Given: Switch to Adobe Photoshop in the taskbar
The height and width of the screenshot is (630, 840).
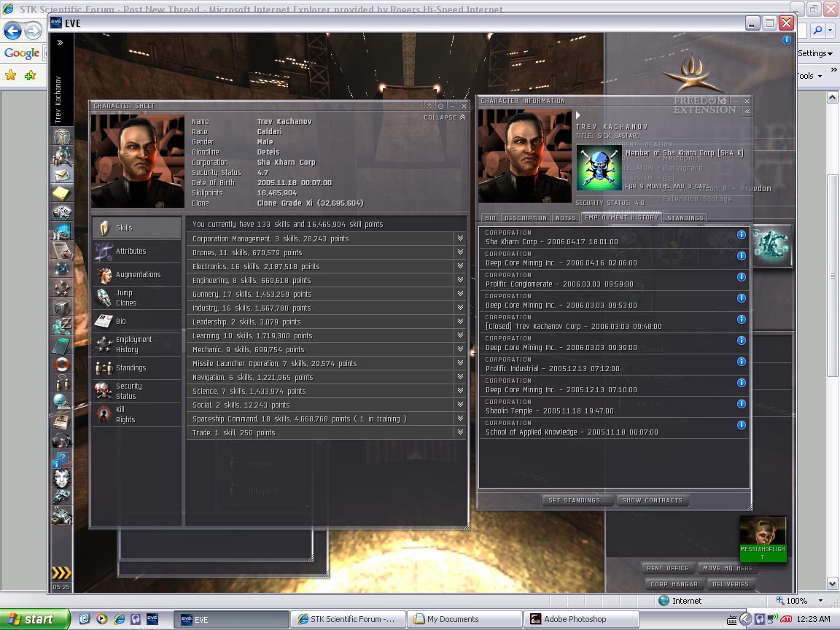Looking at the screenshot, I should [x=581, y=619].
